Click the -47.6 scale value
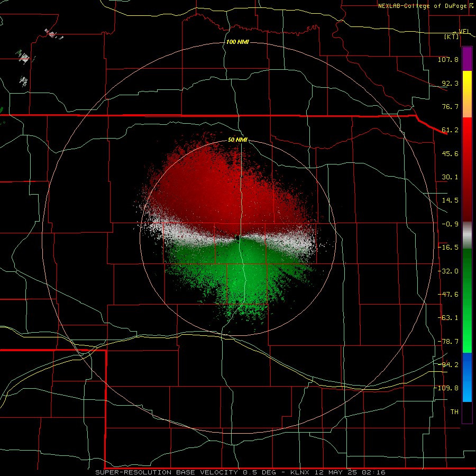The width and height of the screenshot is (476, 476). tap(448, 295)
